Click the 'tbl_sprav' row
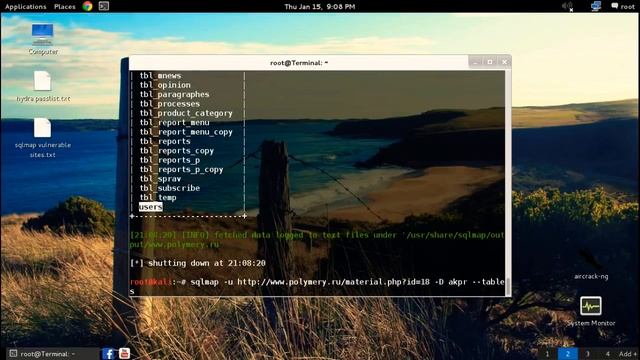 click(x=160, y=179)
